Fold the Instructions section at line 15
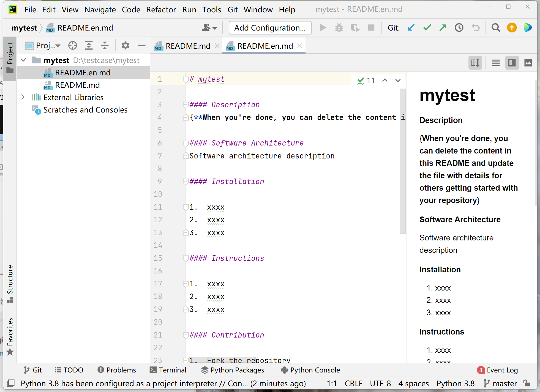 point(186,258)
